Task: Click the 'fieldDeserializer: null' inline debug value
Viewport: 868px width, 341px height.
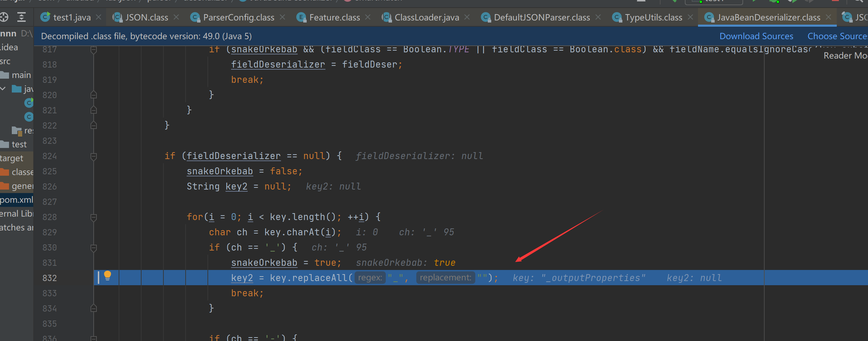Action: pyautogui.click(x=419, y=156)
